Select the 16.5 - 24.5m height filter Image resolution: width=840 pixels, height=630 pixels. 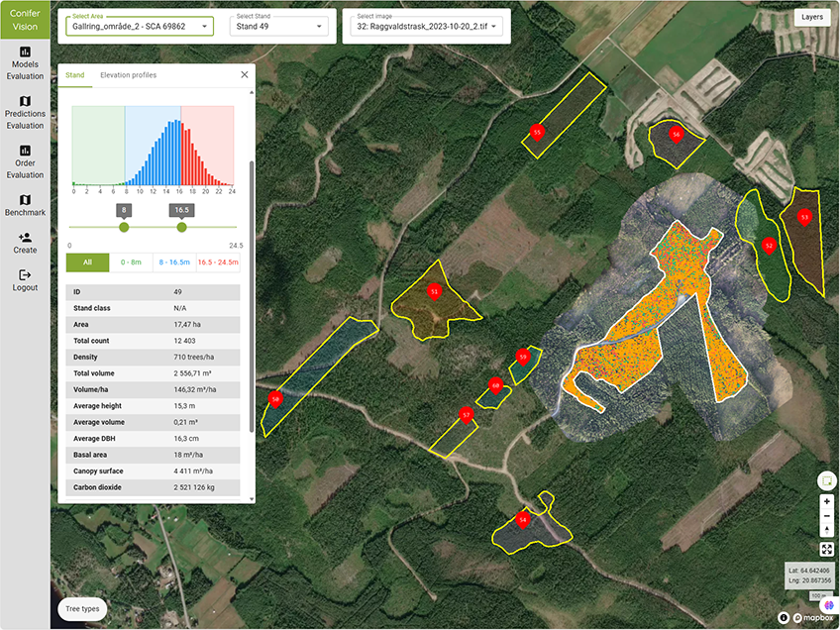point(218,262)
